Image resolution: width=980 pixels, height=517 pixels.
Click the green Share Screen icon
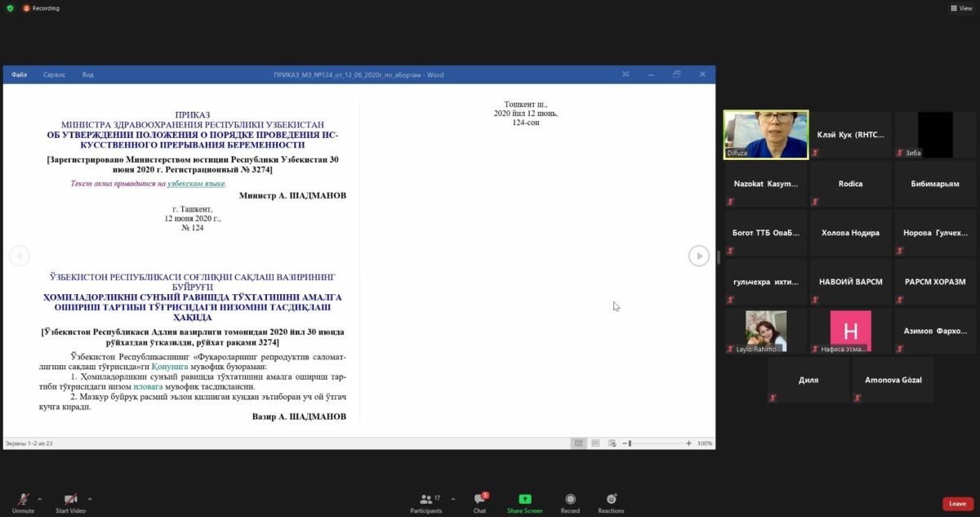point(524,499)
